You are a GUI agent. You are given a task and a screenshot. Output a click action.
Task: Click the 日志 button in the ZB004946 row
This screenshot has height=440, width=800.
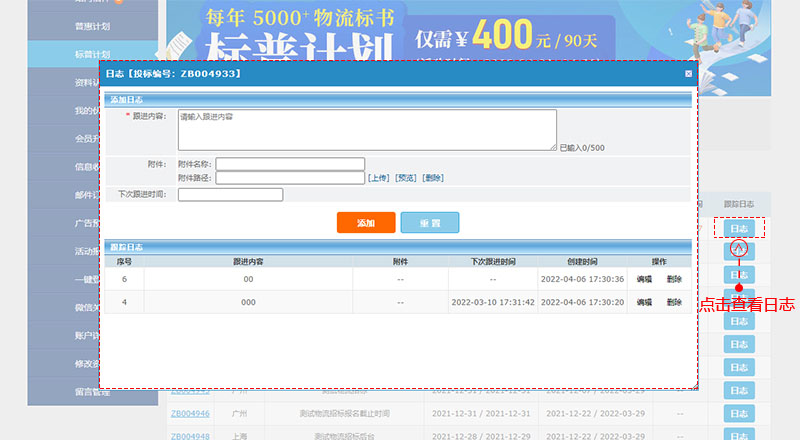pyautogui.click(x=739, y=413)
